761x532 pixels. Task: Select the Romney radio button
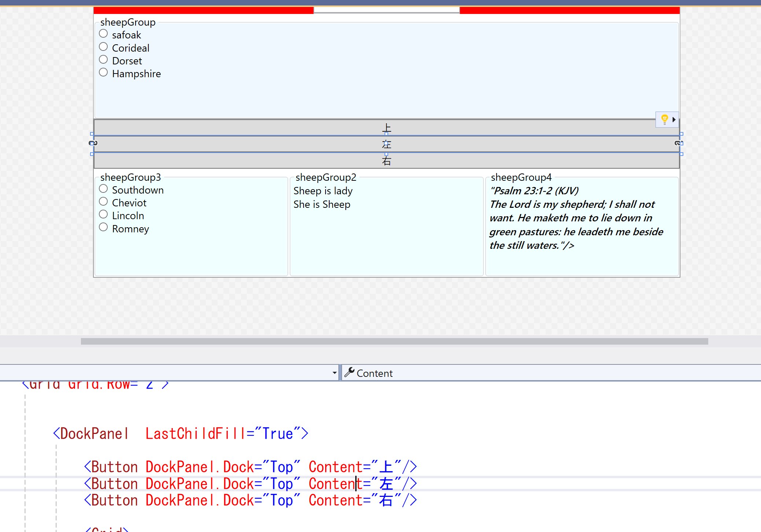(104, 228)
